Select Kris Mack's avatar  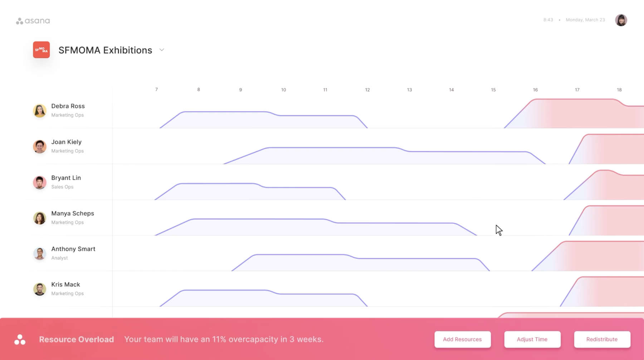pyautogui.click(x=40, y=289)
